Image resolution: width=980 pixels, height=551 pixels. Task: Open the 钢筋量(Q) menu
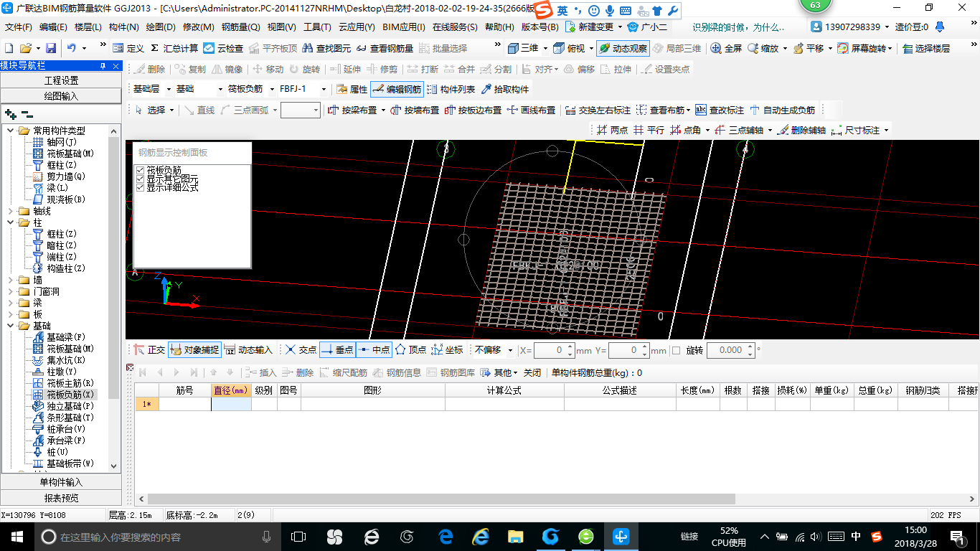240,27
